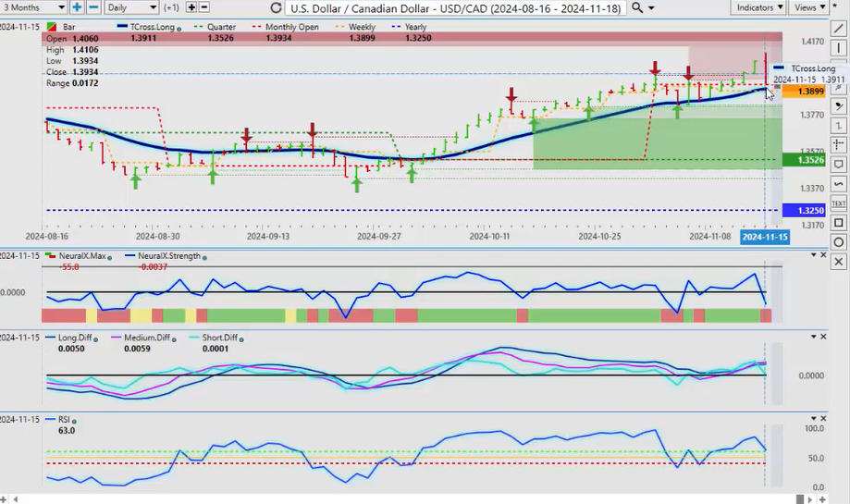This screenshot has width=850, height=504.
Task: Open the Daily interval dropdown
Action: point(129,7)
